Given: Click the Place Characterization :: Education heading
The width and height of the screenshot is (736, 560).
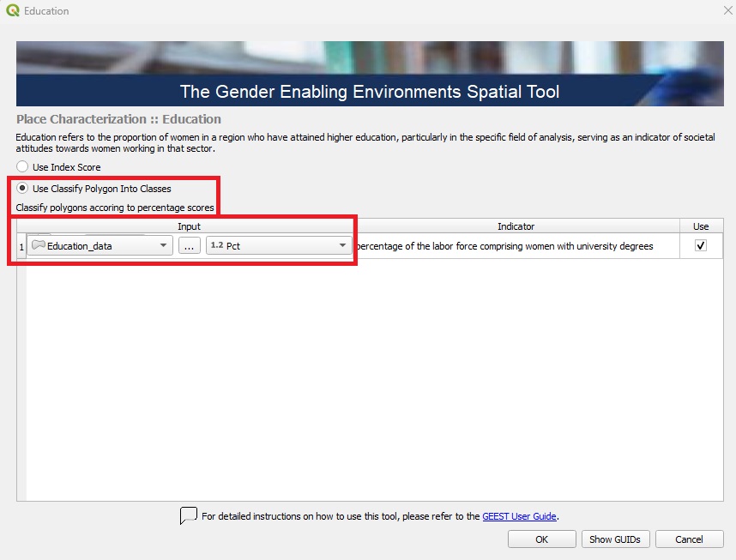Looking at the screenshot, I should point(118,119).
